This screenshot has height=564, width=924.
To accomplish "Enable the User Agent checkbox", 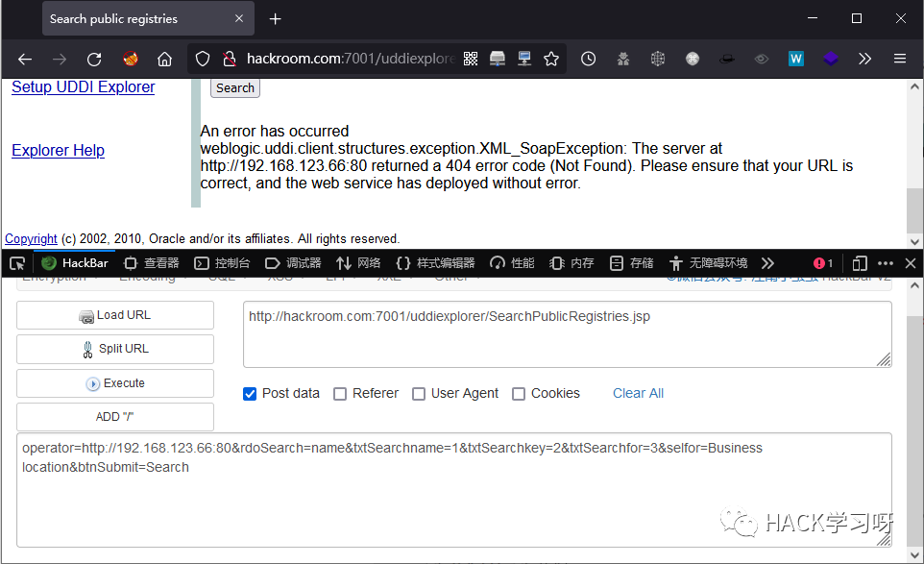I will tap(419, 394).
